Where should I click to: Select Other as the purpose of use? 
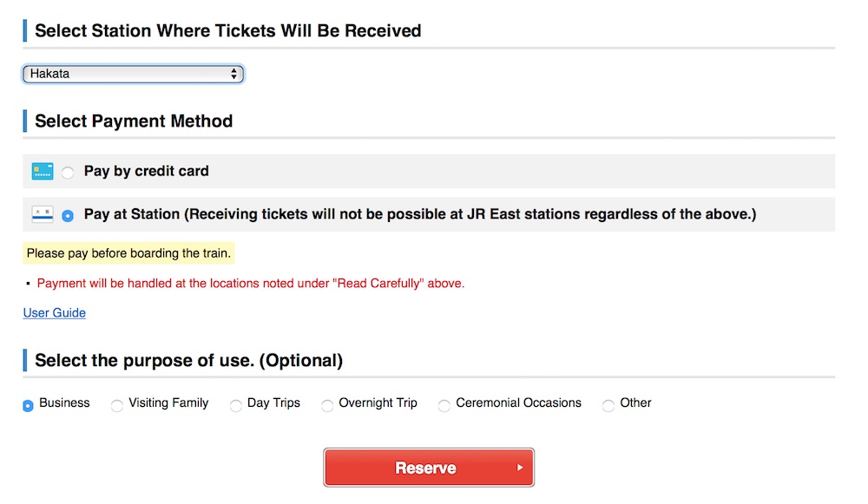(x=608, y=405)
